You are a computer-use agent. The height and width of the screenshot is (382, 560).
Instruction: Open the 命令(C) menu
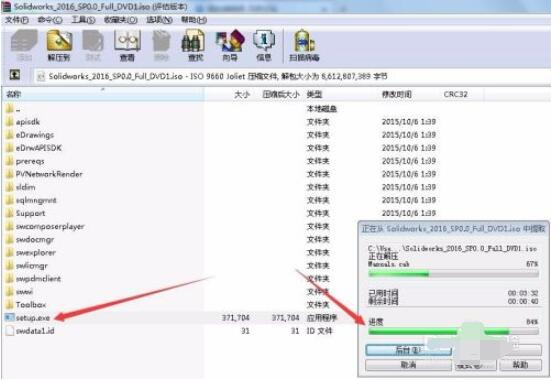point(50,20)
